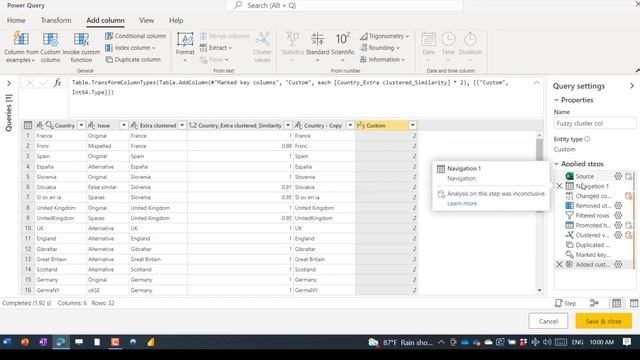Open Index column dropdown
This screenshot has height=360, width=640.
tap(131, 48)
